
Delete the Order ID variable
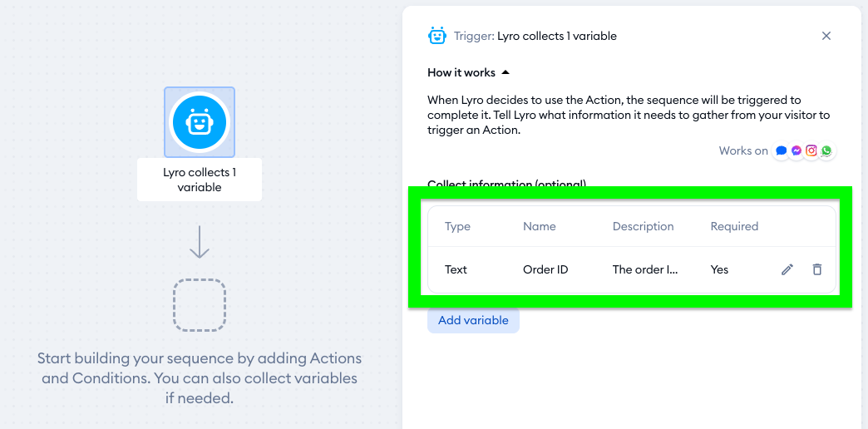tap(817, 269)
